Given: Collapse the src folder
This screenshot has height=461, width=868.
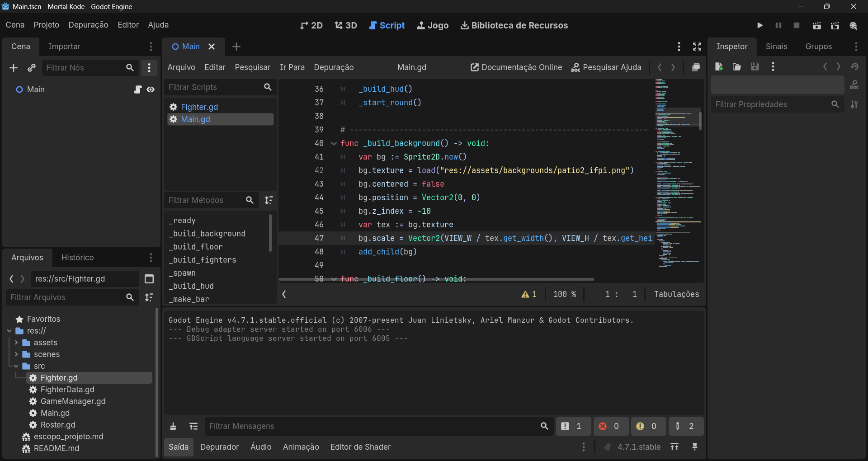Looking at the screenshot, I should tap(16, 366).
